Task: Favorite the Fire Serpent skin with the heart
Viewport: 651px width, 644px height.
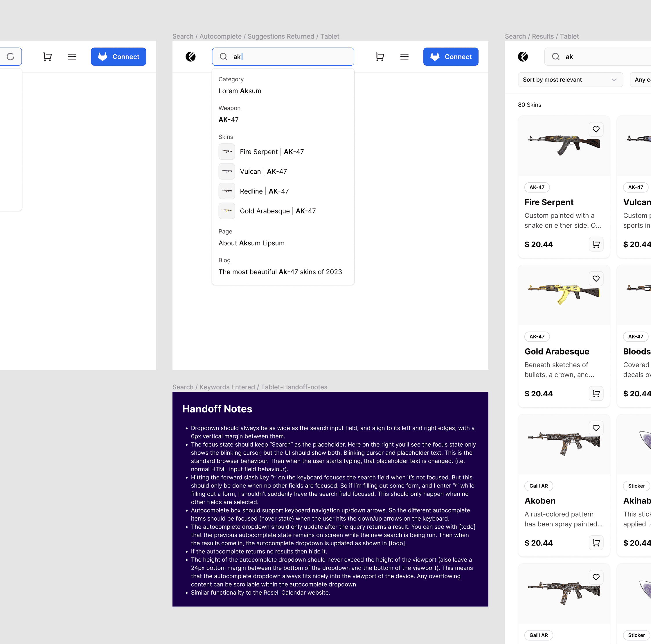Action: (596, 129)
